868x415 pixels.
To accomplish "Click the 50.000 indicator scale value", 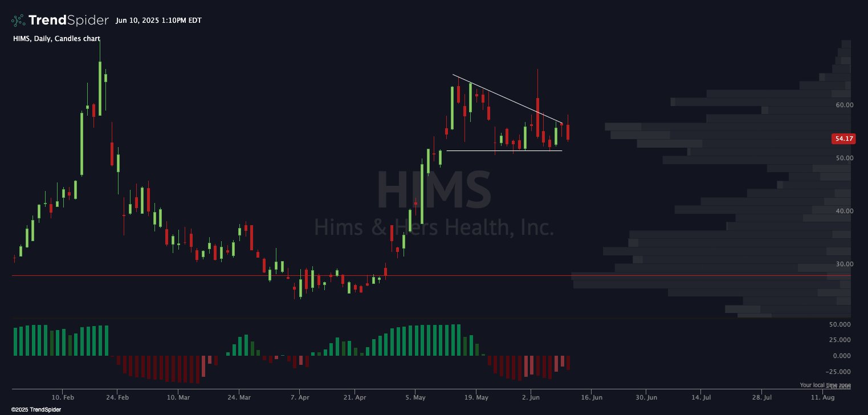I will coord(840,324).
